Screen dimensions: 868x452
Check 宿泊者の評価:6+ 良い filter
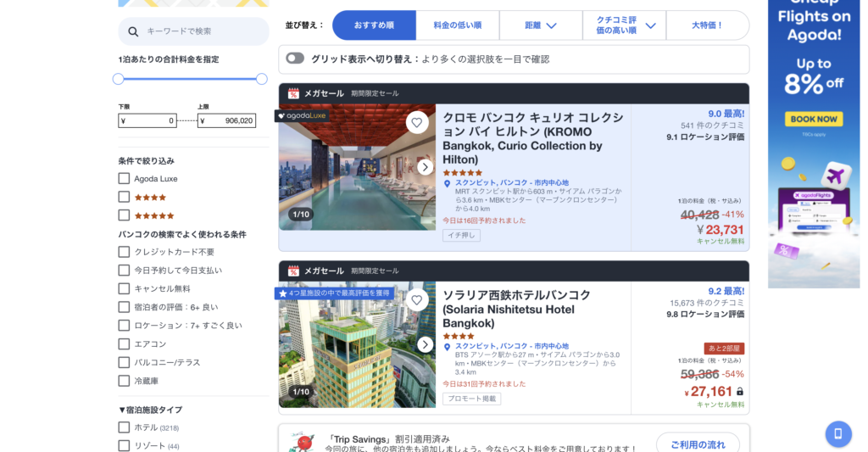[x=124, y=307]
